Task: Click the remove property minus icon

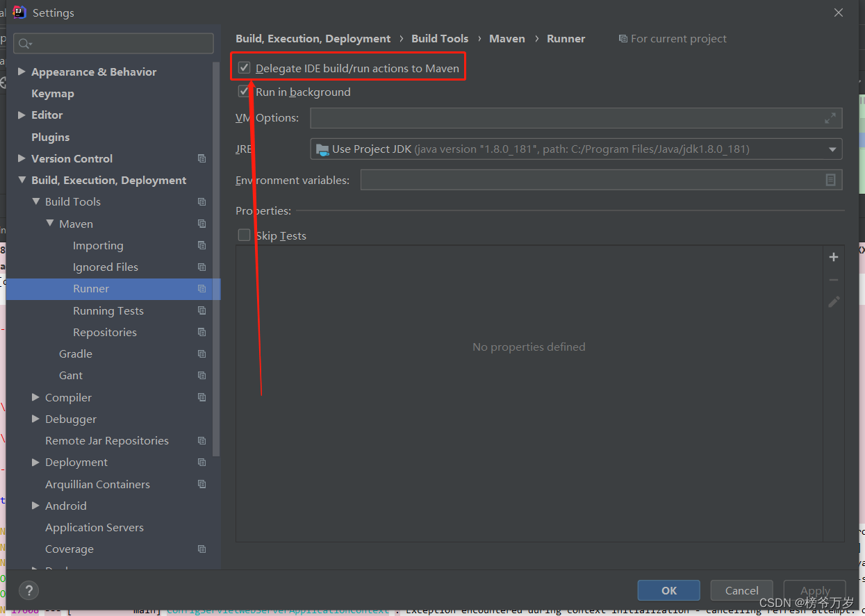Action: (834, 280)
